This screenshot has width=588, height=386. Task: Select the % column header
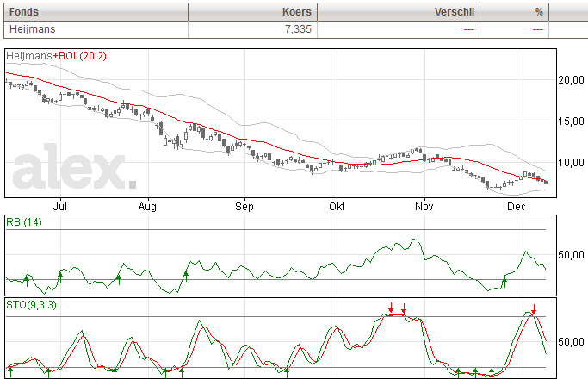pyautogui.click(x=515, y=12)
